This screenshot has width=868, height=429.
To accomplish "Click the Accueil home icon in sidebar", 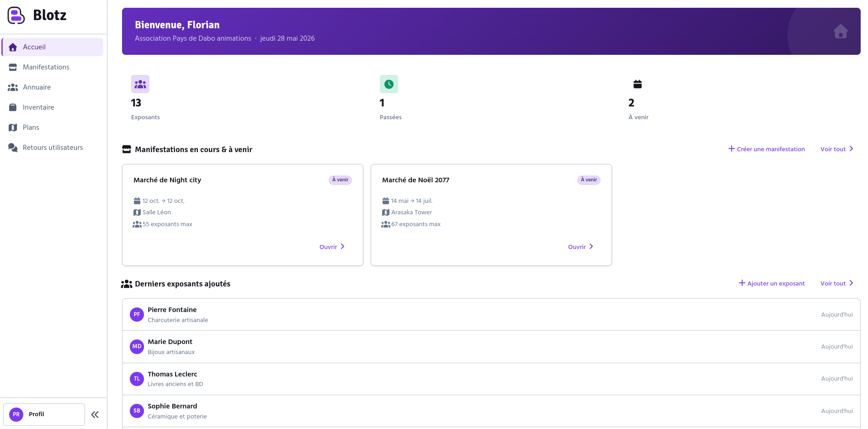I will click(x=13, y=47).
